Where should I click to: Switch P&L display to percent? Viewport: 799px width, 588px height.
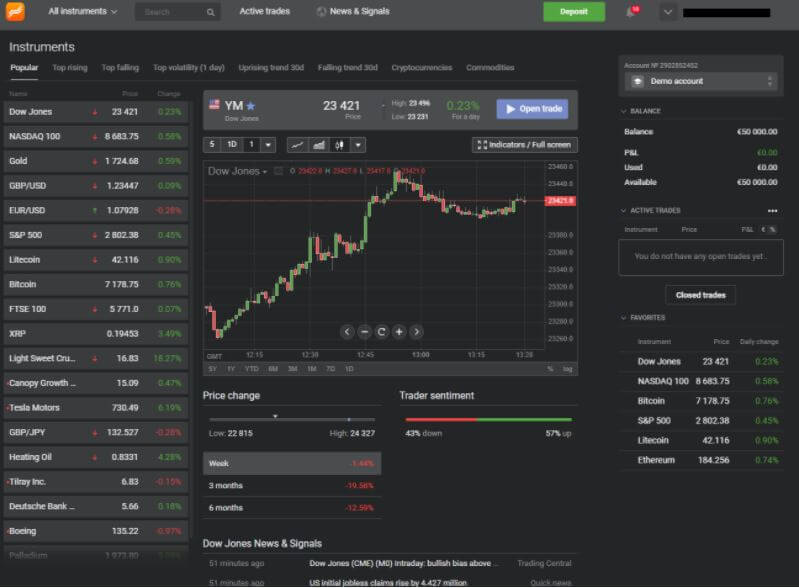coord(773,230)
